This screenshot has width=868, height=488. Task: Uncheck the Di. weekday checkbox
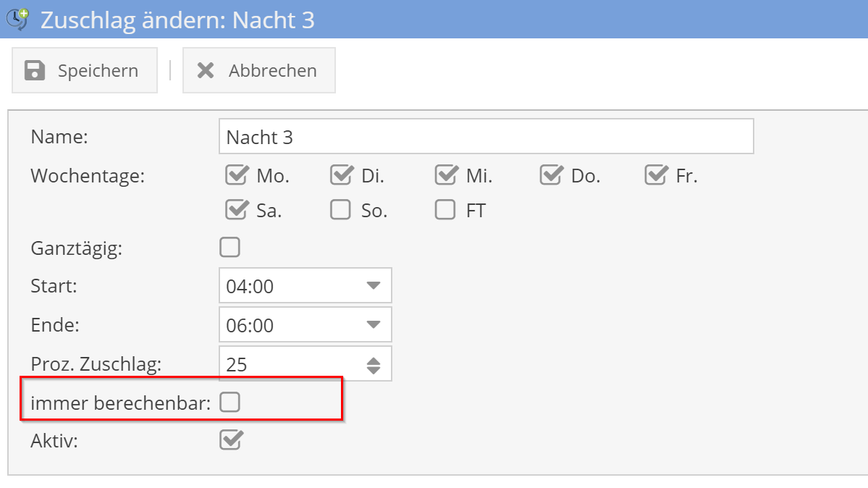click(340, 174)
